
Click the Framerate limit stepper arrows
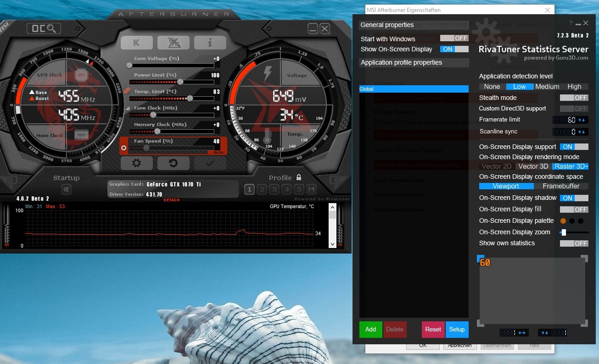pos(582,120)
